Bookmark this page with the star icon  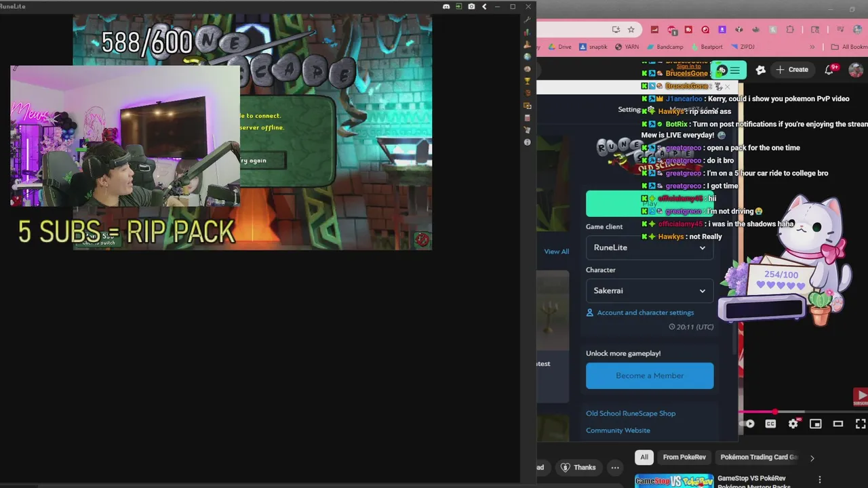pyautogui.click(x=631, y=30)
